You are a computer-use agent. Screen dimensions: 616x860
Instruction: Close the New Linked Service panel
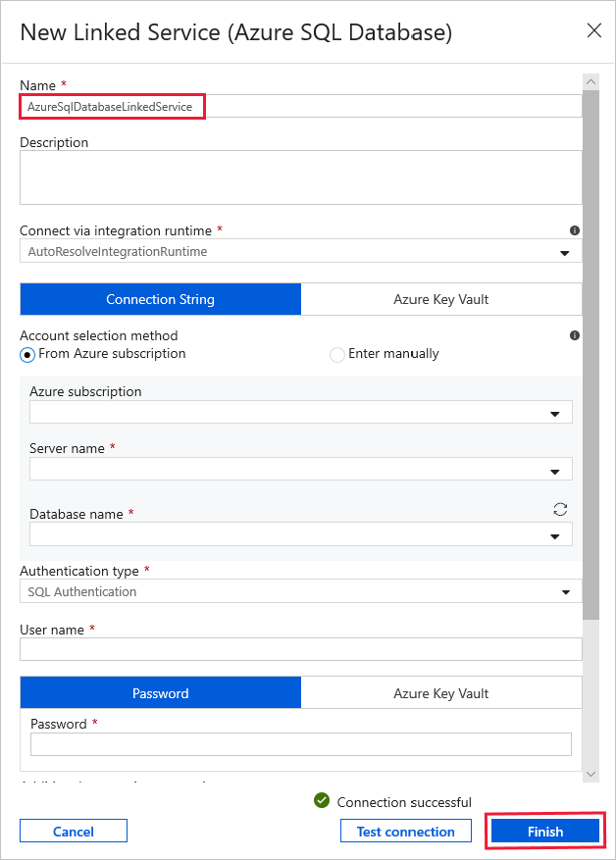pos(593,30)
